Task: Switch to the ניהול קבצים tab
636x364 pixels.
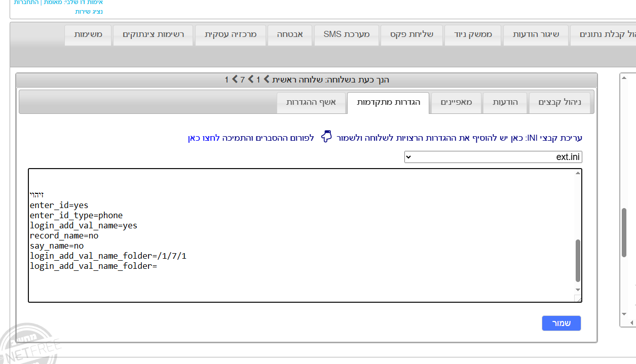Action: (x=560, y=102)
